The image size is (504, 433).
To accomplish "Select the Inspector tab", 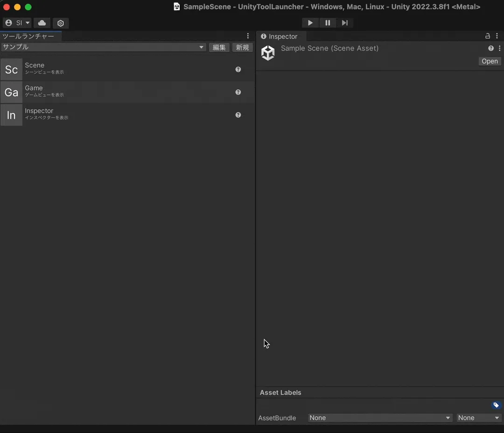I will click(279, 36).
